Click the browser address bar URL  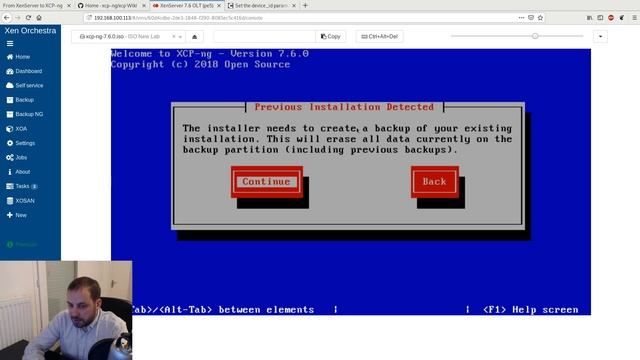point(178,18)
